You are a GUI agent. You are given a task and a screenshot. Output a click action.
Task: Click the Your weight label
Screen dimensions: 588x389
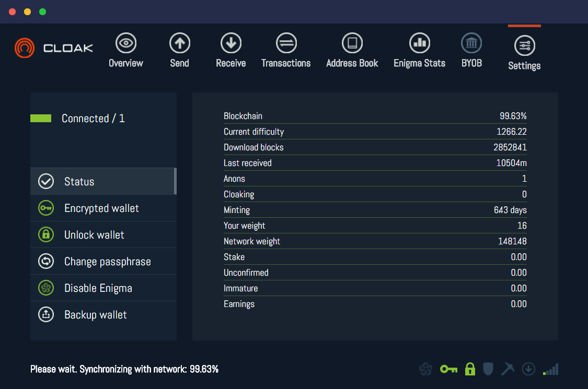244,226
